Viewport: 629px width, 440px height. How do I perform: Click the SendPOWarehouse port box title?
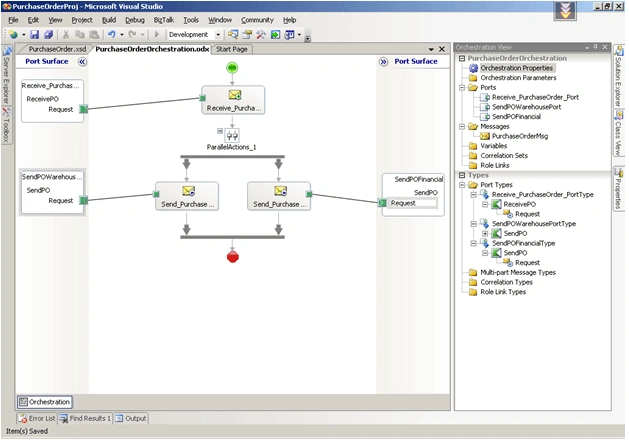point(52,177)
